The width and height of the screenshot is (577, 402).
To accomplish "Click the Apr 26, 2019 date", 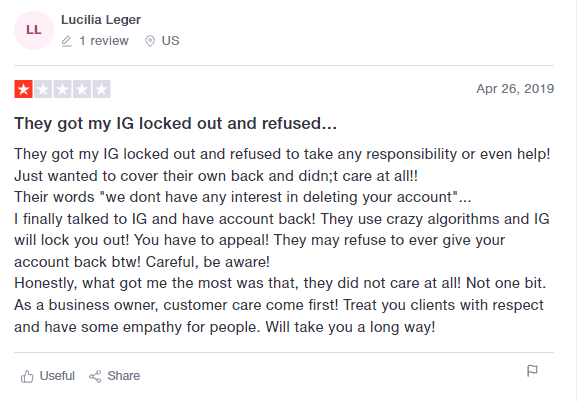I will tap(515, 89).
